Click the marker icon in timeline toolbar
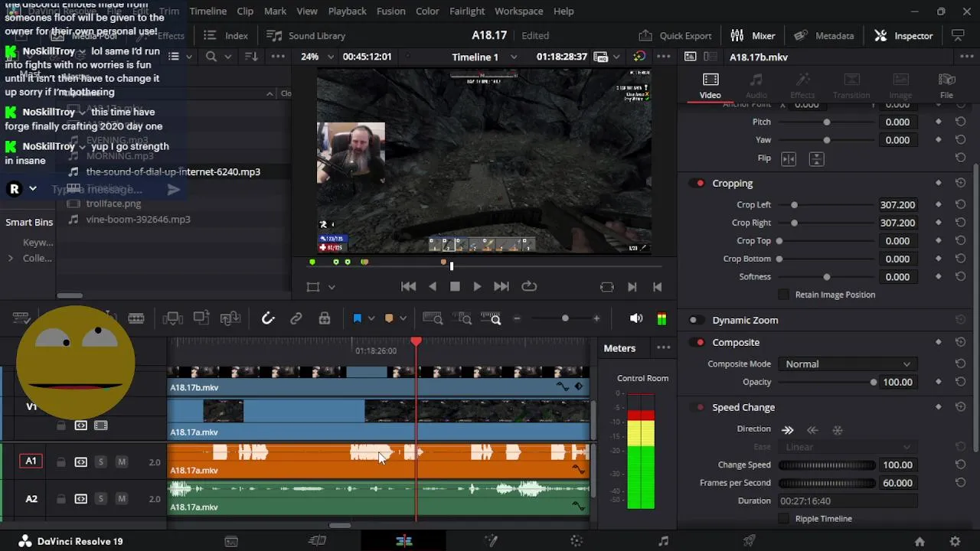Image resolution: width=980 pixels, height=551 pixels. coord(389,318)
